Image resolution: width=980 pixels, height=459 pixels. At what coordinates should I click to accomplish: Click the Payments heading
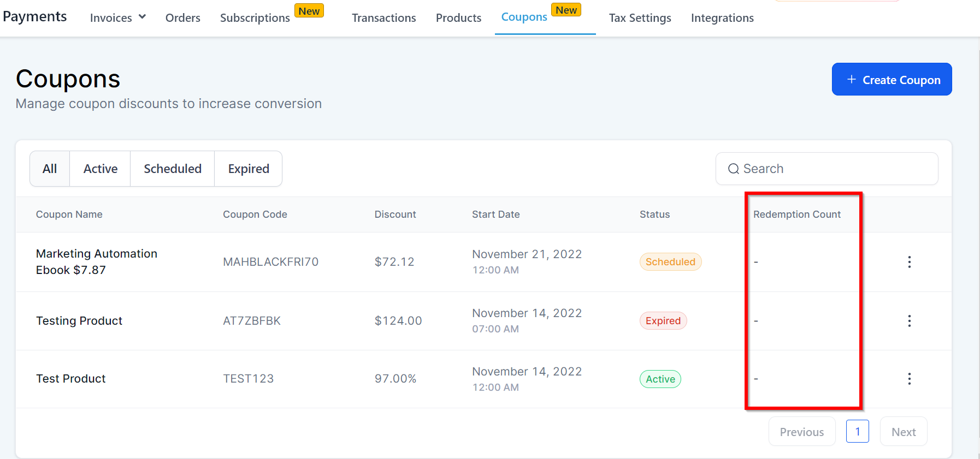point(35,16)
